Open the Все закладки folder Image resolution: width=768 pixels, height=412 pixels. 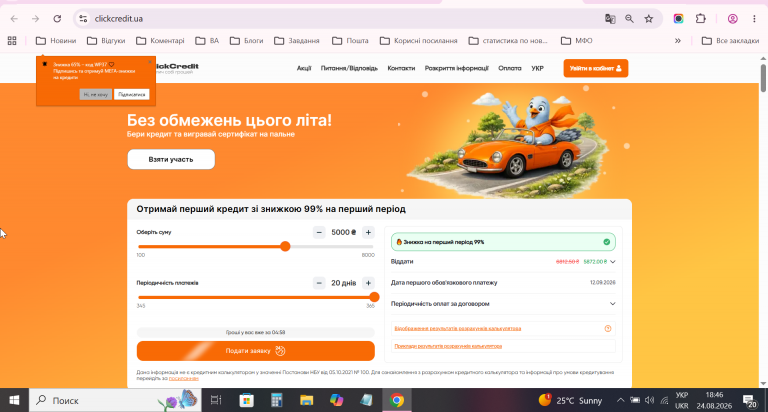click(730, 41)
